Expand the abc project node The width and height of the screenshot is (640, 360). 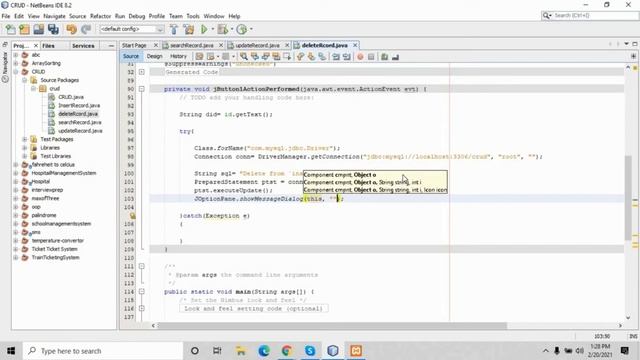(x=16, y=55)
